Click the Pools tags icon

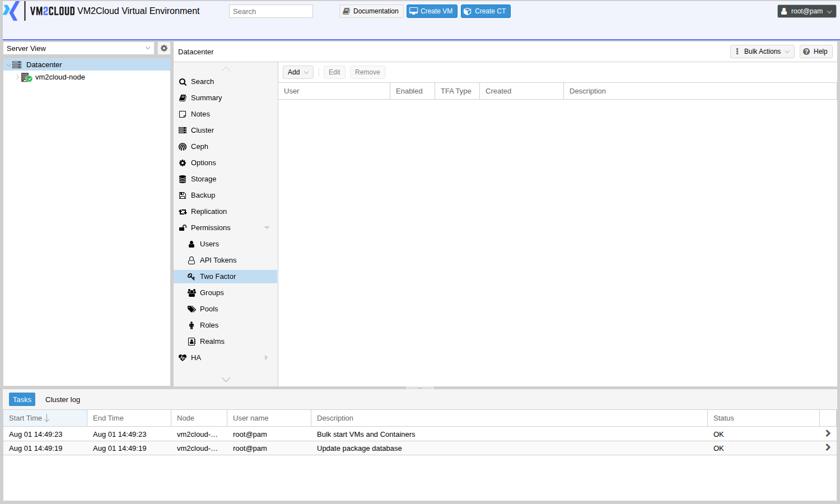click(192, 309)
